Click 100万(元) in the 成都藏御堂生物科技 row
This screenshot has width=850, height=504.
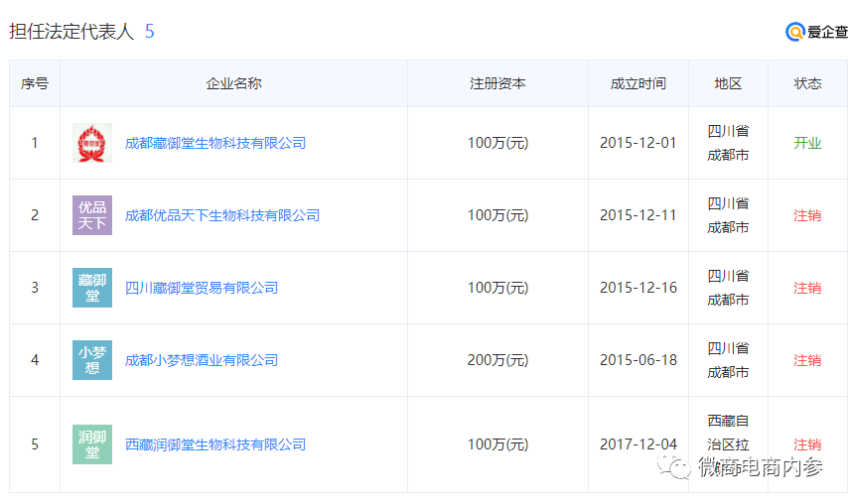(x=497, y=143)
